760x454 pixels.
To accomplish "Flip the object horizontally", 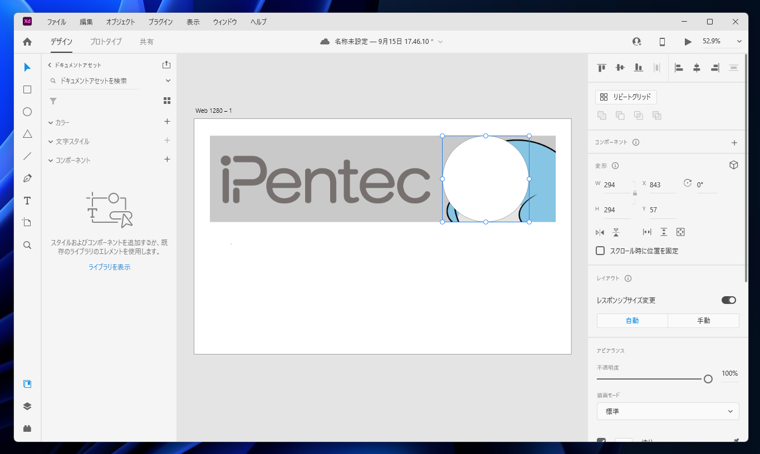I will click(x=600, y=233).
